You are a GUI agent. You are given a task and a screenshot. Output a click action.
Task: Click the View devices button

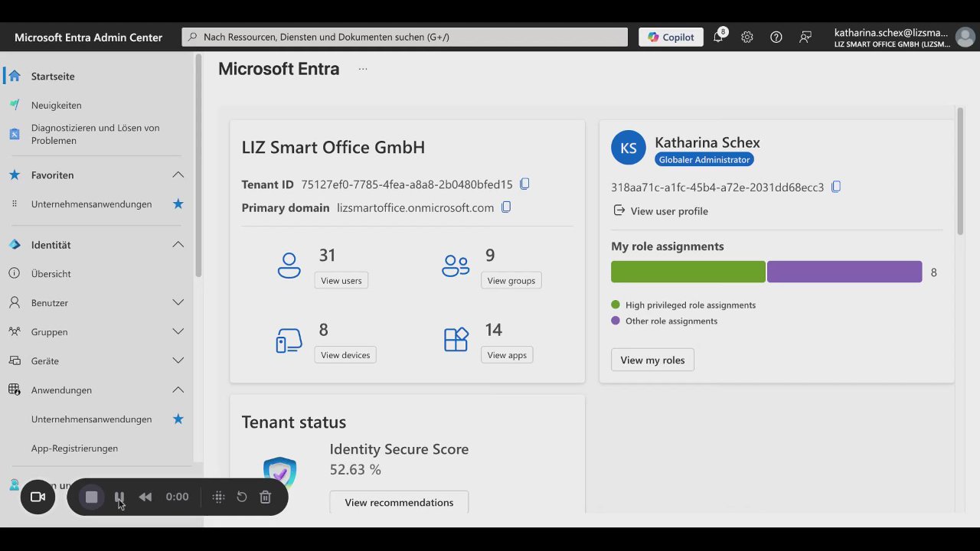click(x=345, y=355)
